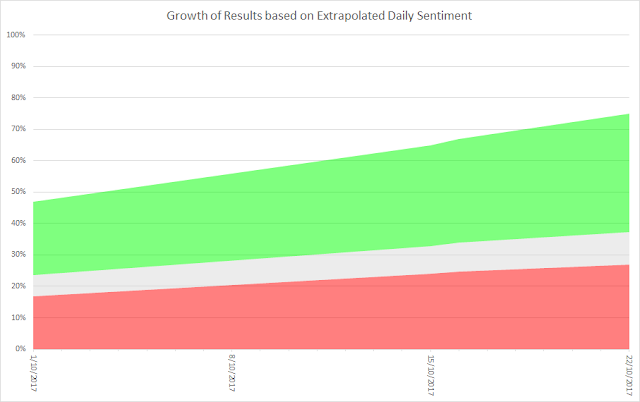Select the 15/10/2017 date label
This screenshot has height=402, width=640.
pos(431,375)
